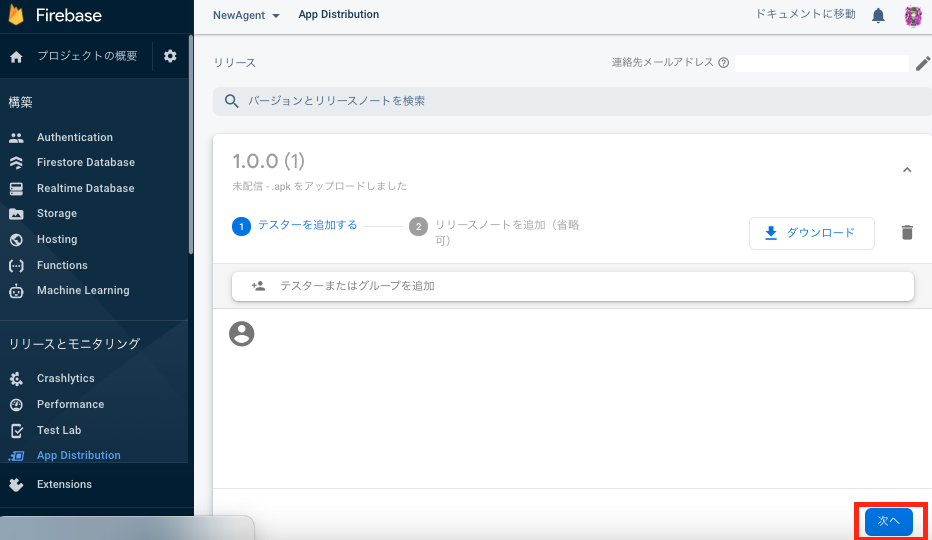The width and height of the screenshot is (932, 540).
Task: Open project overview home icon
Action: [16, 56]
